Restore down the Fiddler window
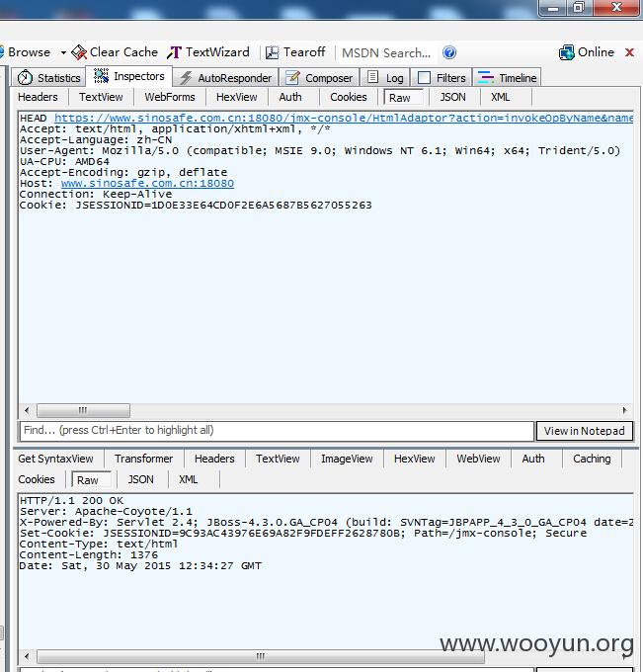Image resolution: width=643 pixels, height=672 pixels. click(579, 8)
